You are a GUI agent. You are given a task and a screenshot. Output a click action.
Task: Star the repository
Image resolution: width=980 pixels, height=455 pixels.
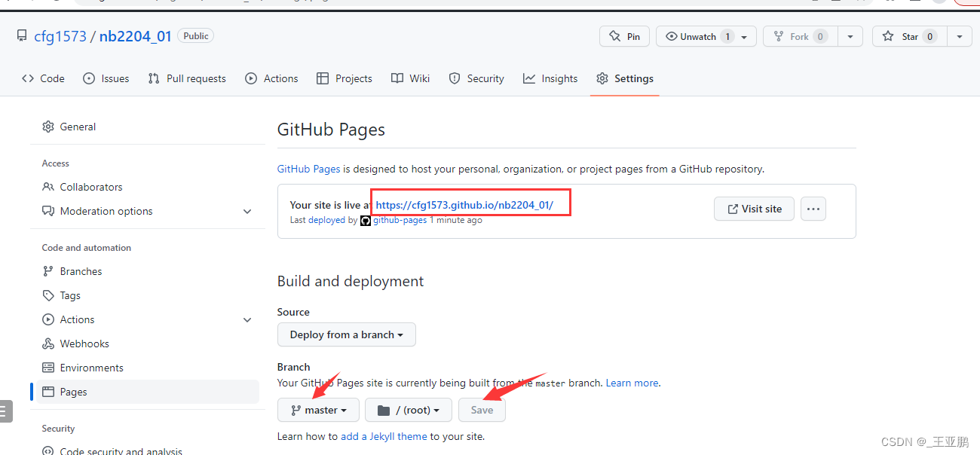tap(909, 36)
